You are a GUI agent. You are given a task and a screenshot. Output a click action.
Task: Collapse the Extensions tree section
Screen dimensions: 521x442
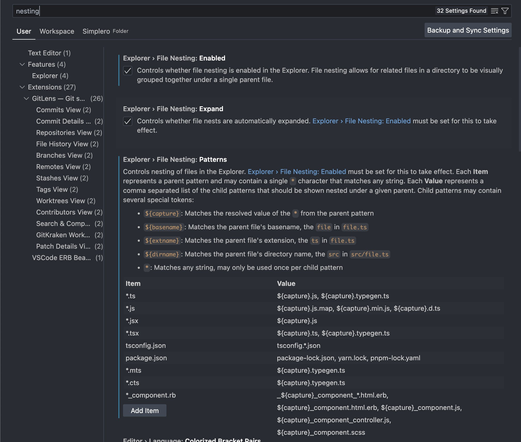(22, 87)
